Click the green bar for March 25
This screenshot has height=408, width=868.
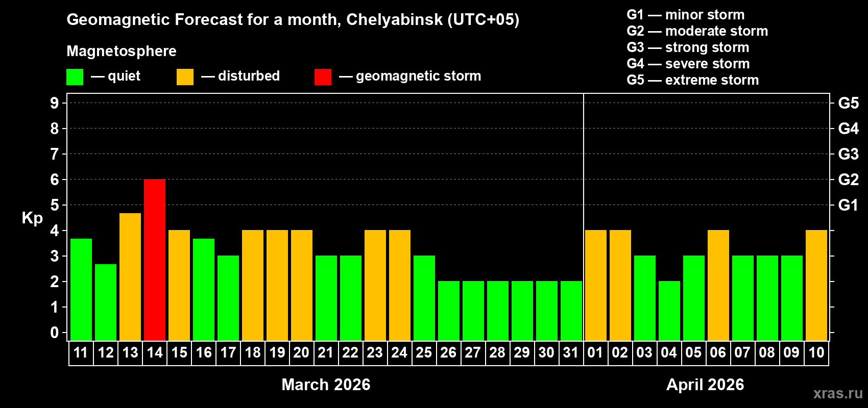(x=424, y=298)
